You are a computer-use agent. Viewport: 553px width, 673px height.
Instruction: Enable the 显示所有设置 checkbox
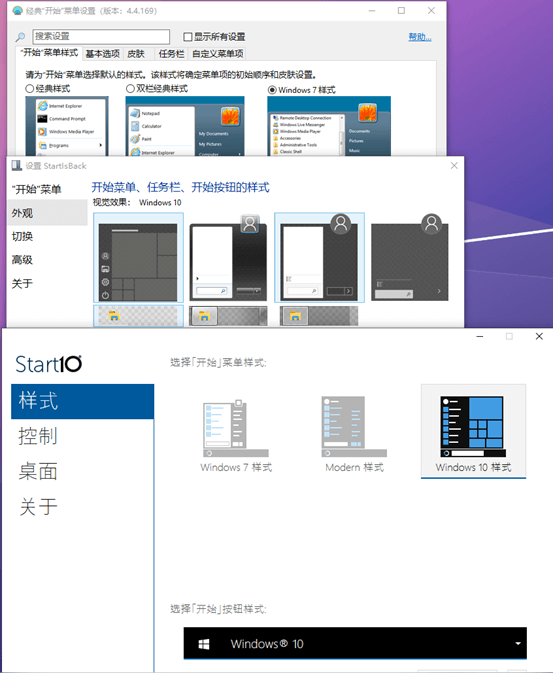click(x=188, y=37)
